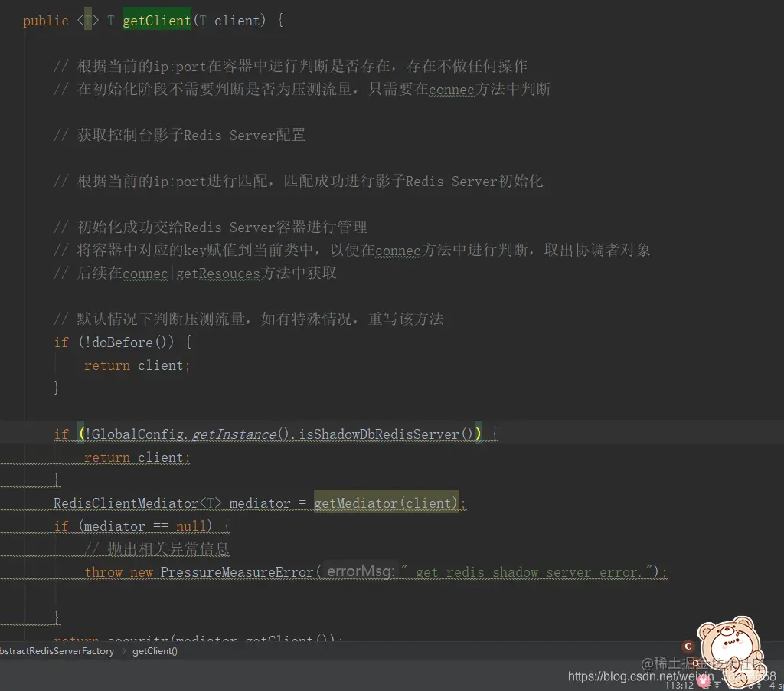This screenshot has width=784, height=691.
Task: Expand the breadcrumb chevron separator
Action: (x=122, y=650)
